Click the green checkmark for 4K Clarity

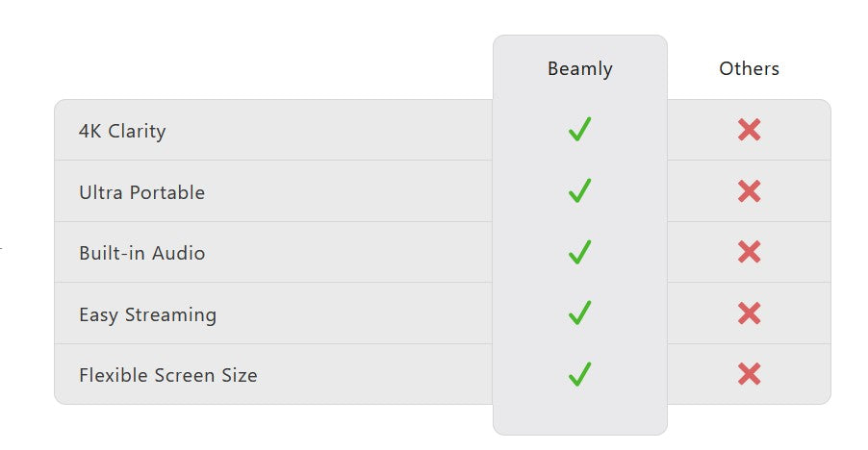point(579,130)
